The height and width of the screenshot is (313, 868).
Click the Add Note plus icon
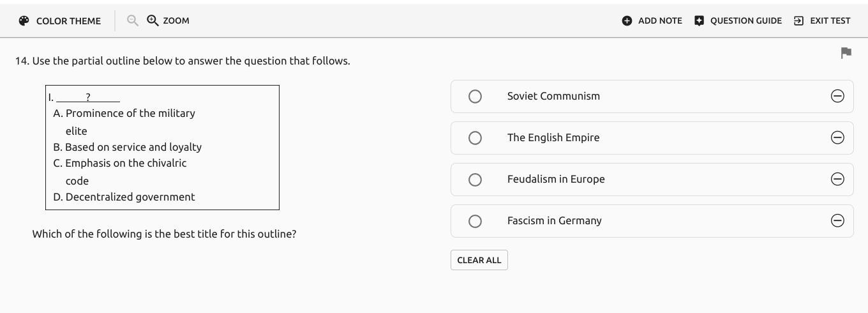pyautogui.click(x=627, y=20)
